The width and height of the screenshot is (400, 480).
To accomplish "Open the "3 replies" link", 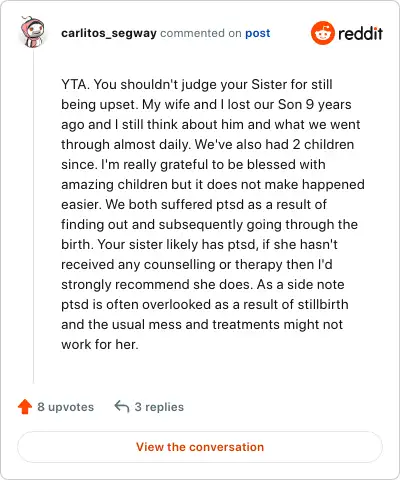I will [159, 407].
